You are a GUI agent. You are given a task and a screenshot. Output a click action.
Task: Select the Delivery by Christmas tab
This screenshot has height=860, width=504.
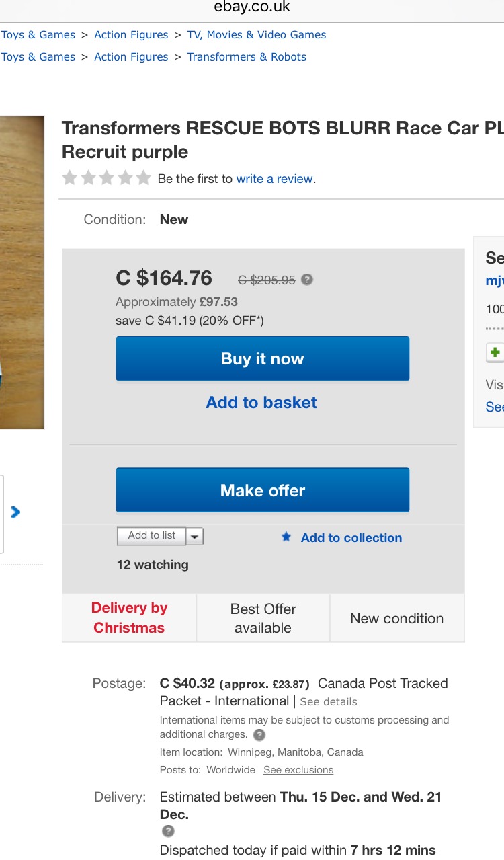click(129, 618)
